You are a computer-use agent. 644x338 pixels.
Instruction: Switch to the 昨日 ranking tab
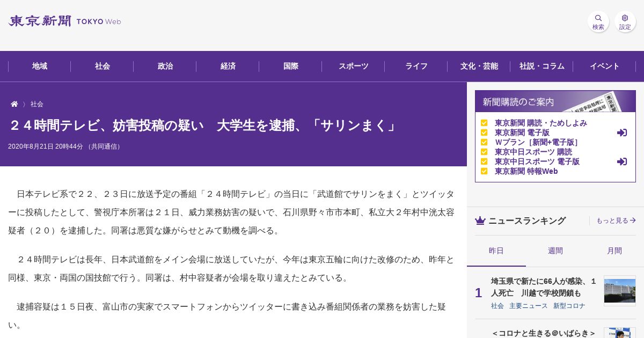click(x=496, y=251)
